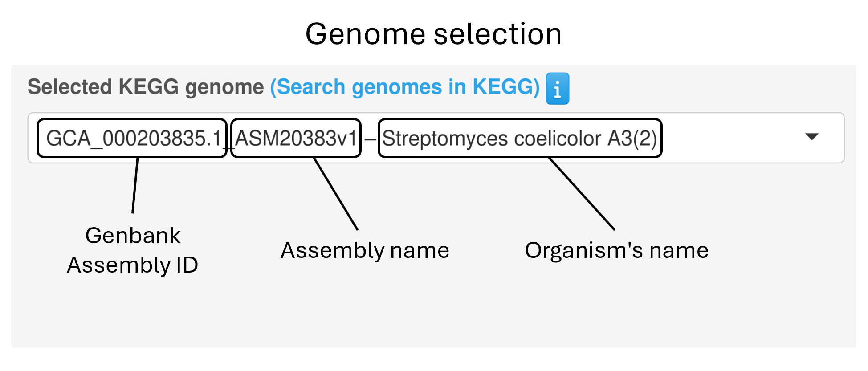Click the pointer line above Organism's name
The image size is (868, 371).
click(x=581, y=194)
